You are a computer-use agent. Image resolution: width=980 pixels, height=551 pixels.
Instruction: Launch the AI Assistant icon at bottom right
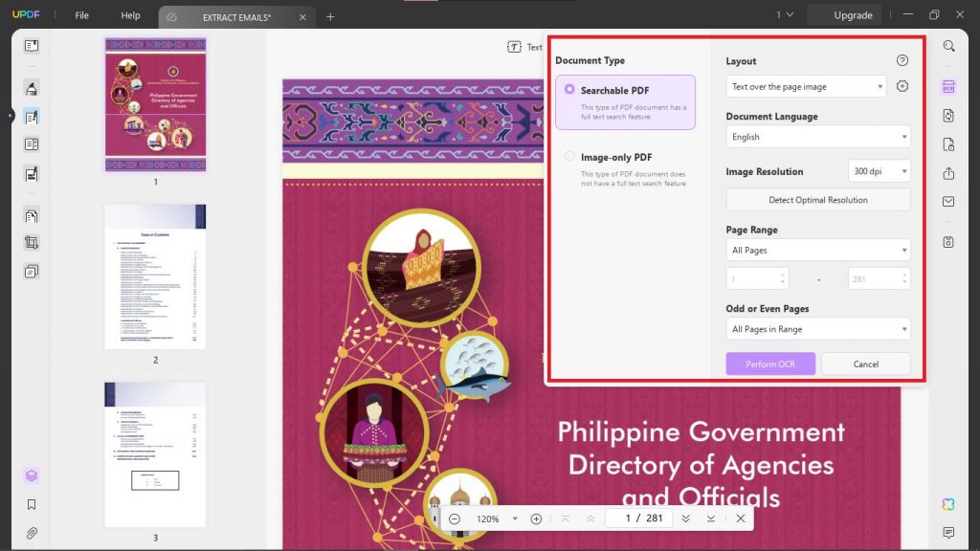point(948,504)
